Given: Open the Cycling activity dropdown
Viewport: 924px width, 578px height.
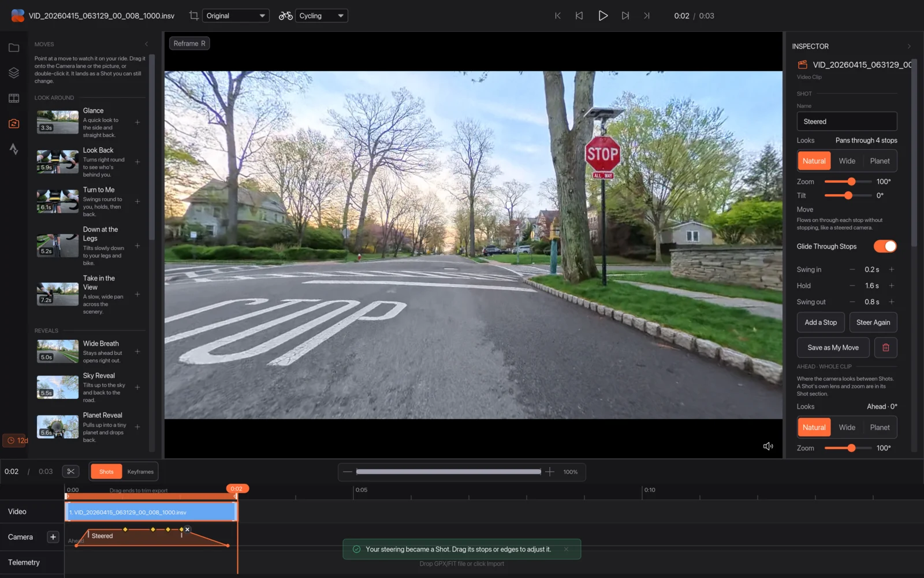Looking at the screenshot, I should [x=322, y=16].
